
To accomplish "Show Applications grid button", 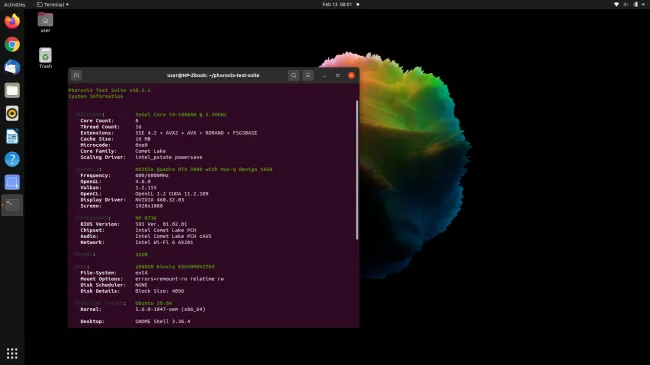I will tap(12, 353).
